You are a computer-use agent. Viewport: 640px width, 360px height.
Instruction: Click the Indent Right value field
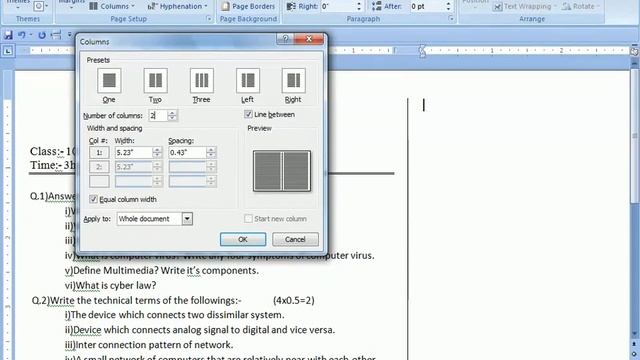338,7
